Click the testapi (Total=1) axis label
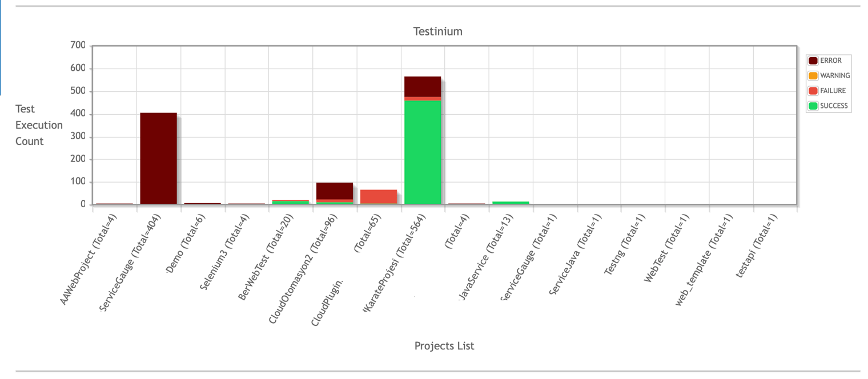This screenshot has height=379, width=868. pyautogui.click(x=757, y=245)
